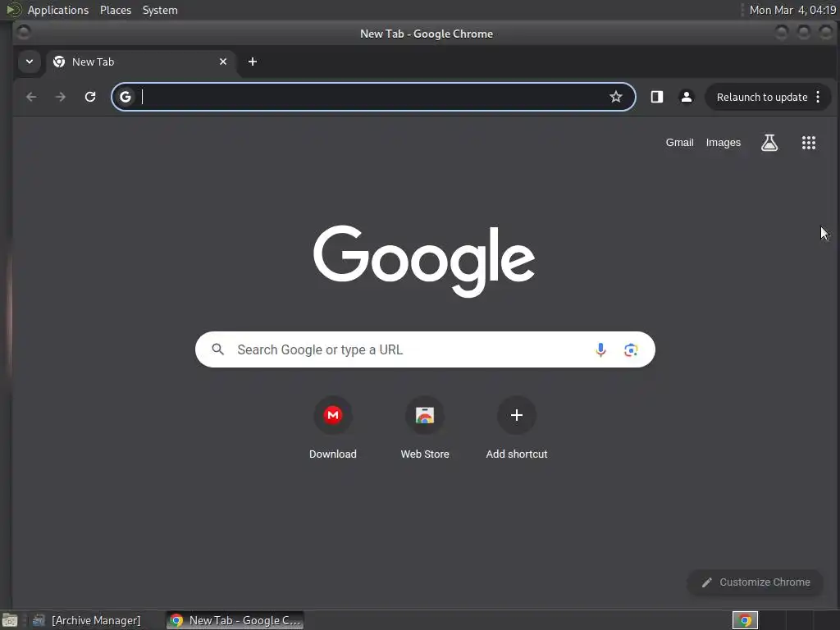Search by image with Google Lens
Image resolution: width=840 pixels, height=630 pixels.
631,349
